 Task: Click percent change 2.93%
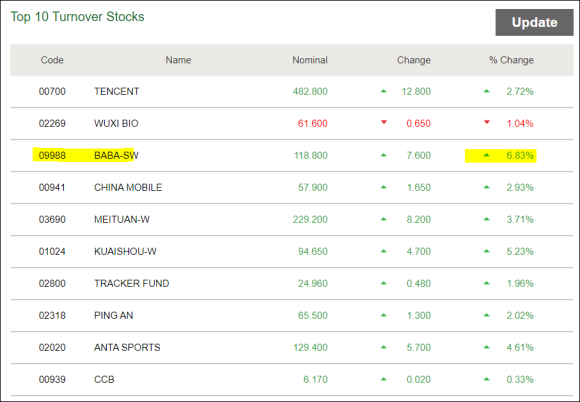520,188
